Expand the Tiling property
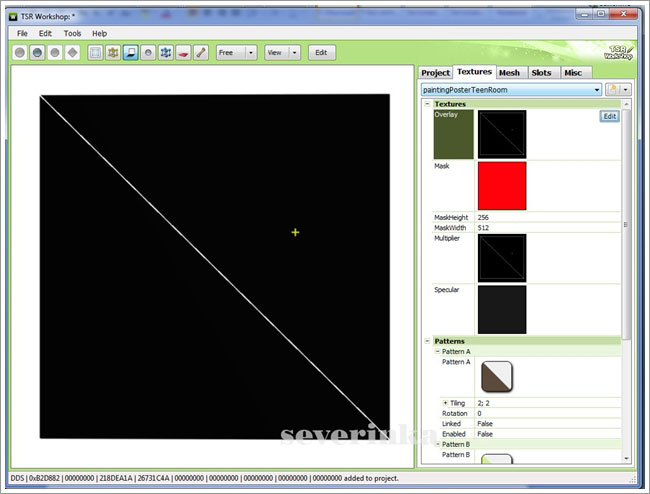 pos(445,403)
